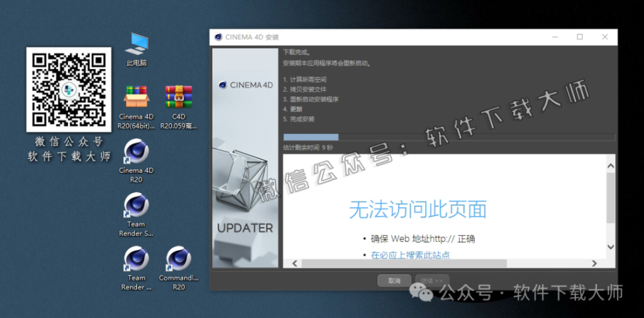Minimize the CINEMA 4D 安装 window
Screen dimensions: 644x318
(555, 37)
